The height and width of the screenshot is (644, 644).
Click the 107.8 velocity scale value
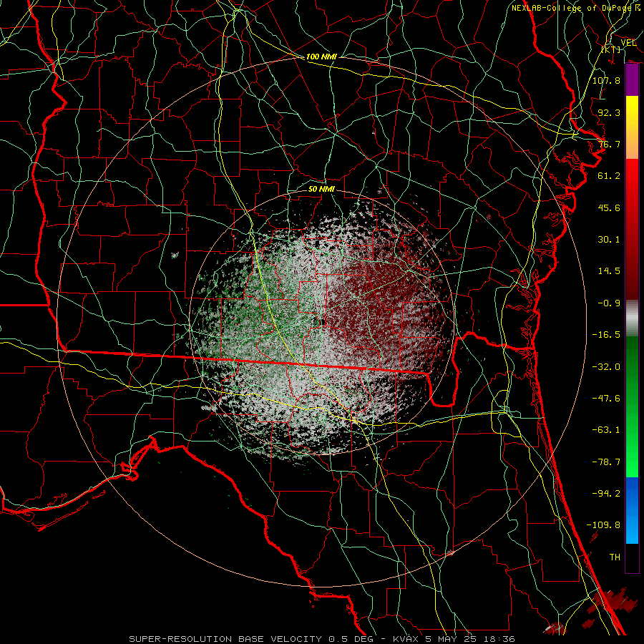point(606,80)
